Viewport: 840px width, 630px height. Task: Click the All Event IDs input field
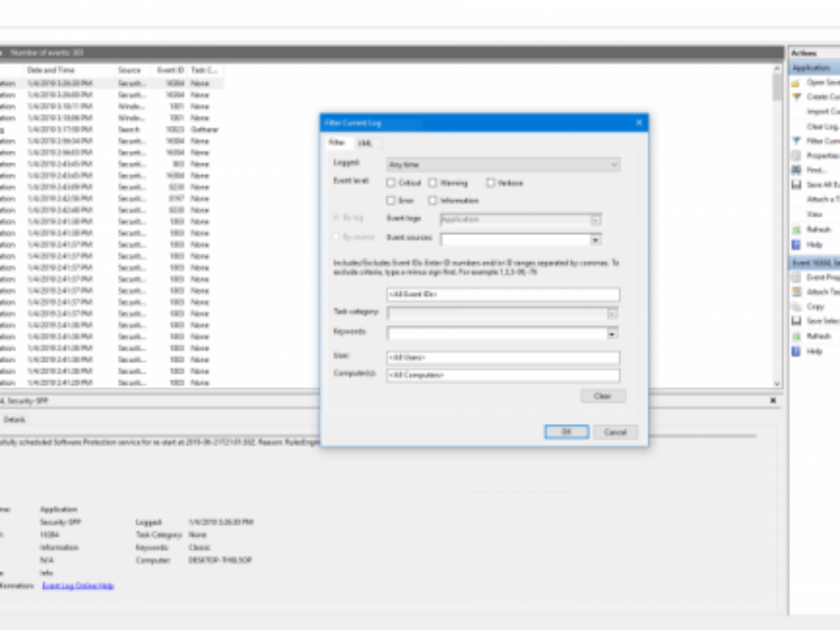tap(503, 295)
